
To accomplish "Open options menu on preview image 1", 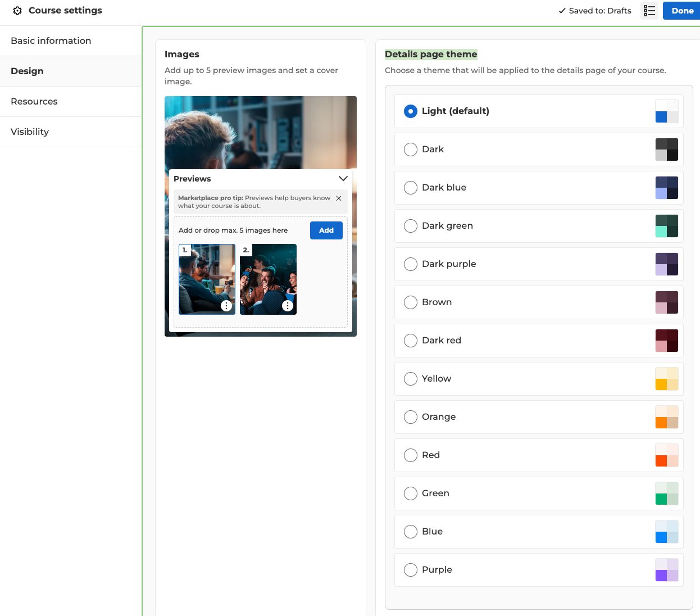I will [226, 306].
